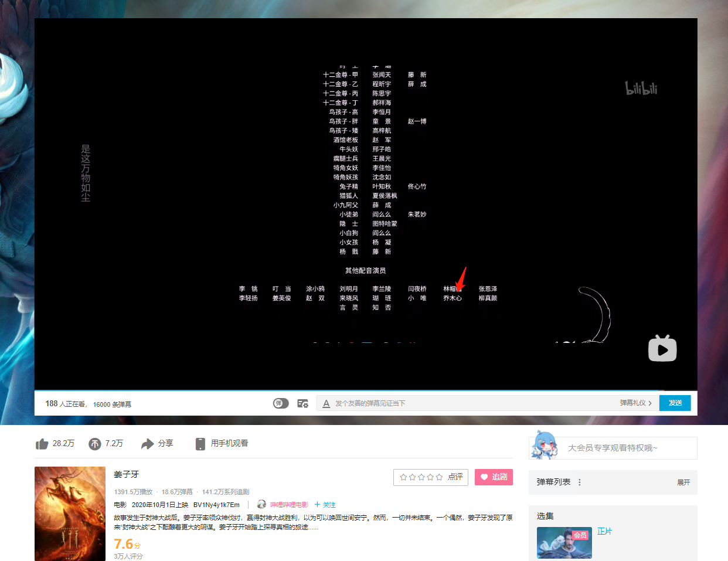This screenshot has height=561, width=728.
Task: Click the share arrow icon
Action: pos(147,444)
